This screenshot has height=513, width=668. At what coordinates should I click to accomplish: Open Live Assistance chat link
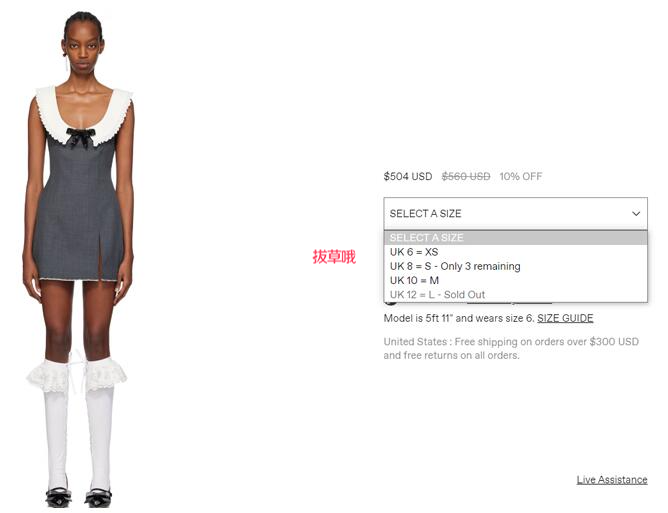(612, 480)
